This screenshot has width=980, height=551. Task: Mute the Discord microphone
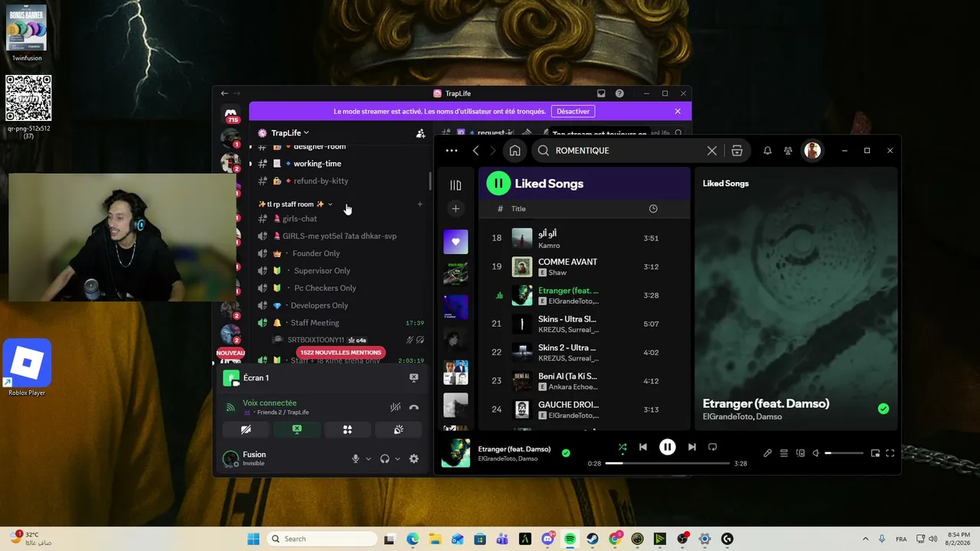tap(355, 459)
